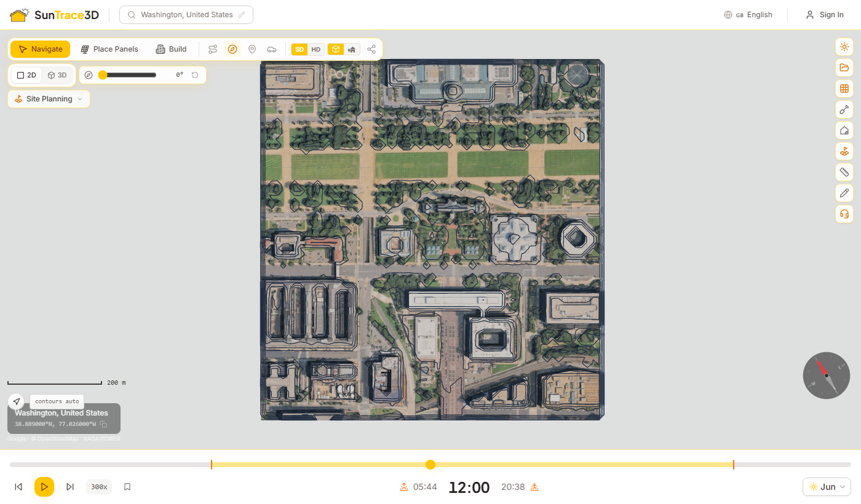Copy the coordinates with copy icon

[103, 424]
